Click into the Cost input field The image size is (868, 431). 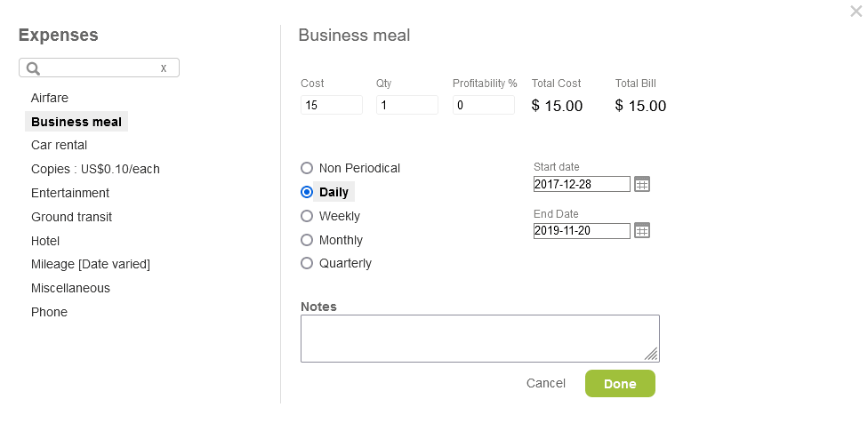coord(332,105)
